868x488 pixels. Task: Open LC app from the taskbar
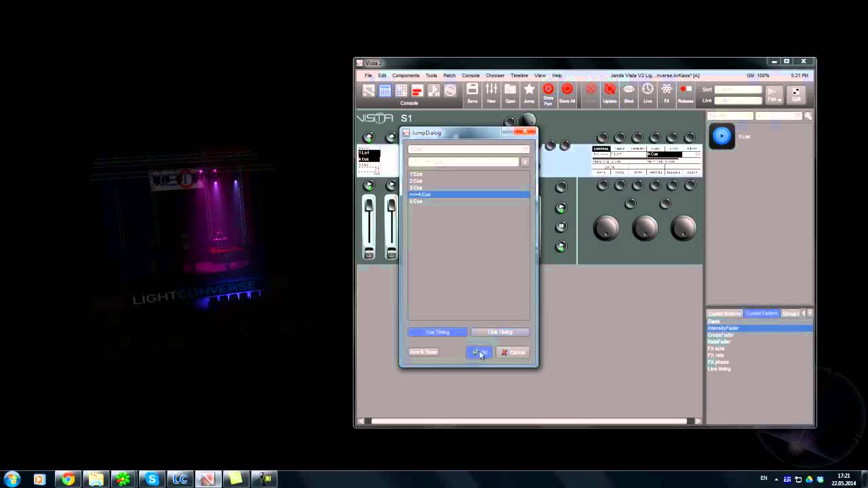(180, 479)
